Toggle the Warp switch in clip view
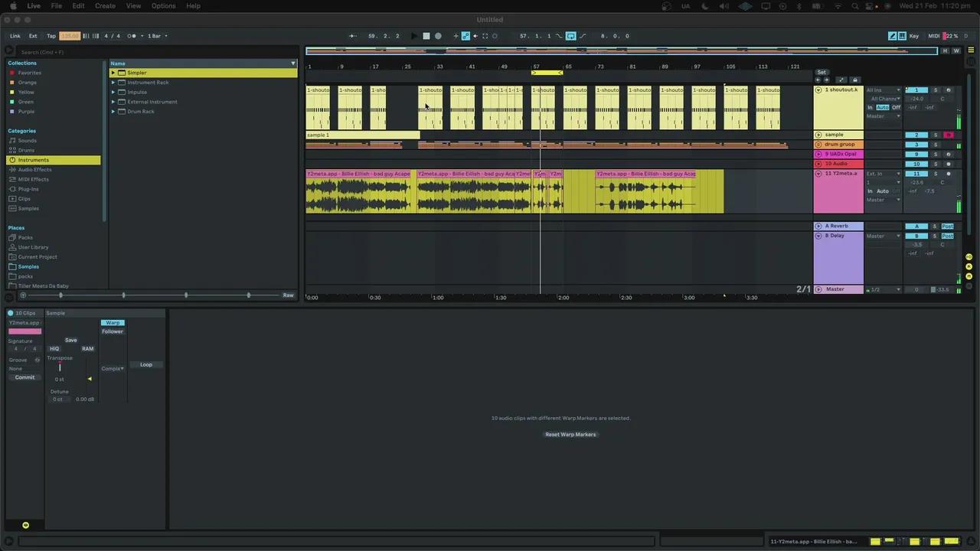 click(113, 323)
